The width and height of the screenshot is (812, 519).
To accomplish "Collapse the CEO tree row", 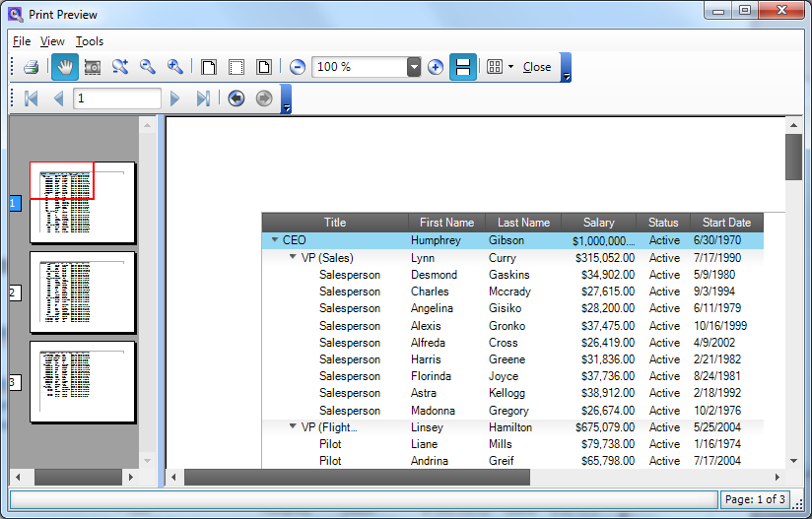I will [x=275, y=240].
